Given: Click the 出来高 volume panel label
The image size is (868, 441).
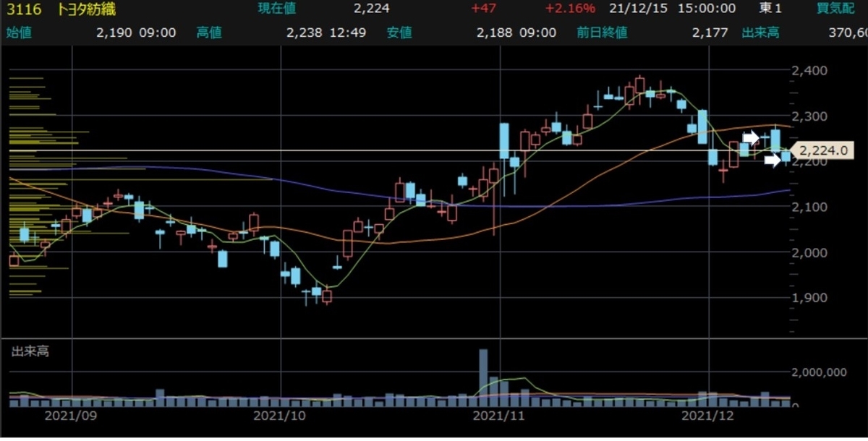Looking at the screenshot, I should click(x=29, y=351).
